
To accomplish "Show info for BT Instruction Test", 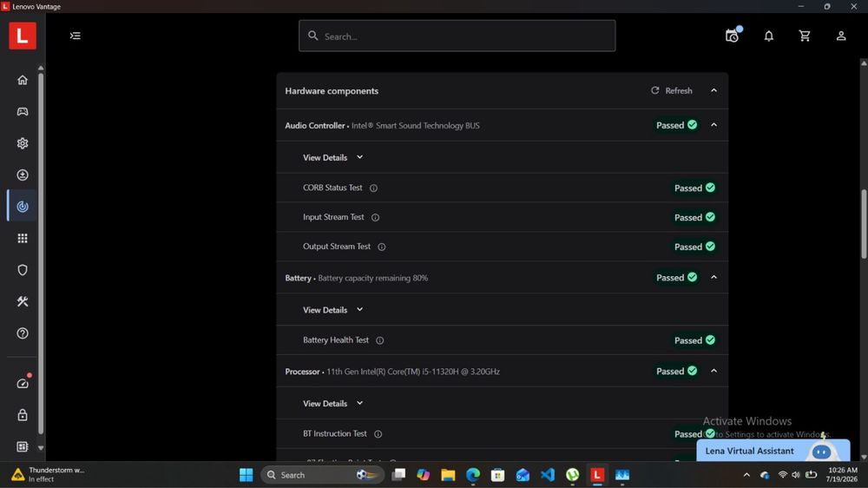I will coord(378,433).
